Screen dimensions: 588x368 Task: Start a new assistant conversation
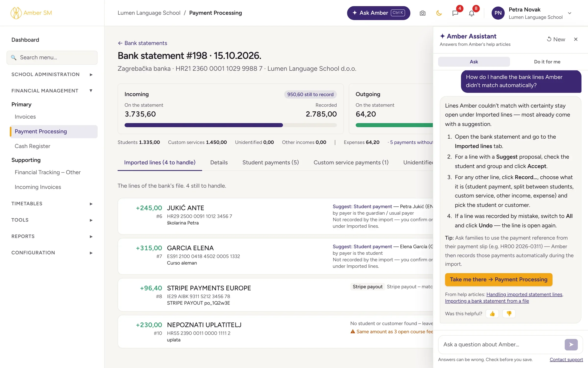coord(556,39)
